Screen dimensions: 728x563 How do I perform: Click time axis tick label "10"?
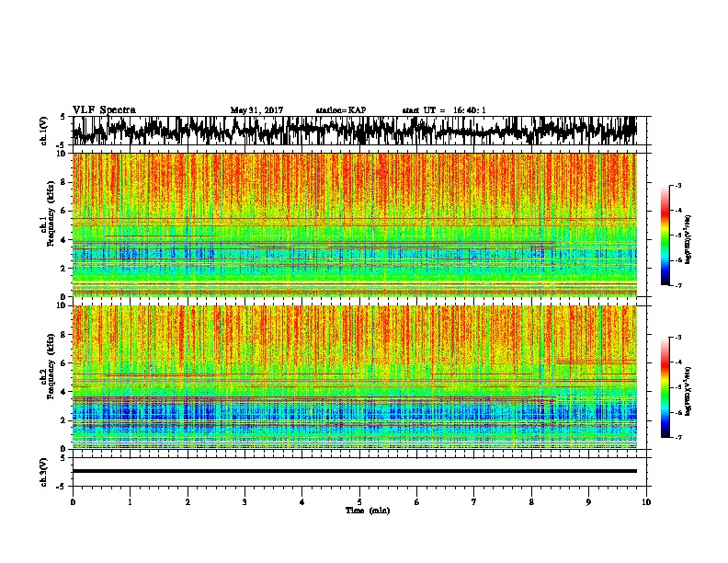[x=646, y=502]
